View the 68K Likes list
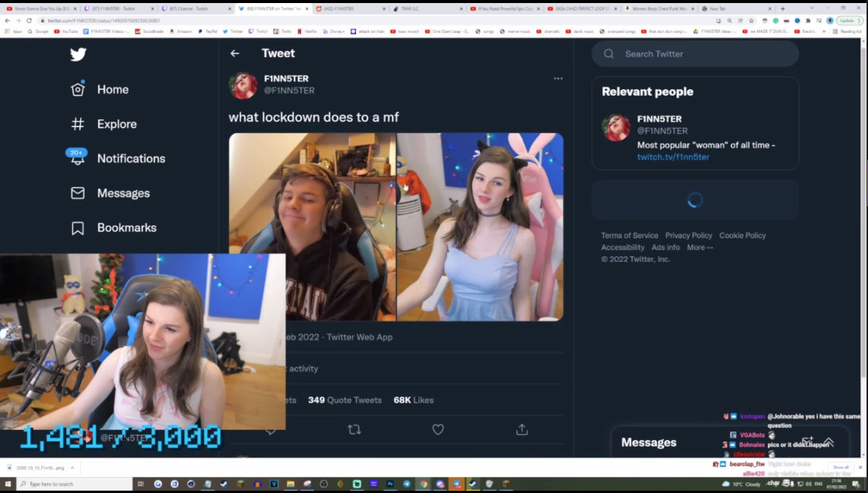Image resolution: width=868 pixels, height=493 pixels. click(x=414, y=400)
